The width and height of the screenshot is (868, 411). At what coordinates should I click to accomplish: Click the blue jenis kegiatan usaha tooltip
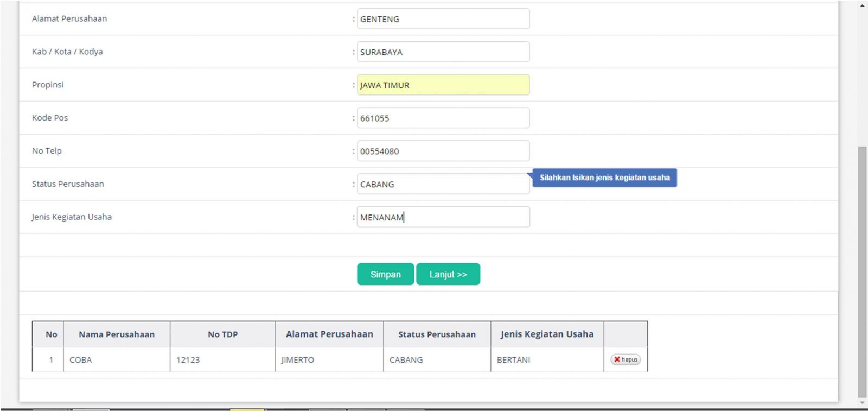(604, 178)
